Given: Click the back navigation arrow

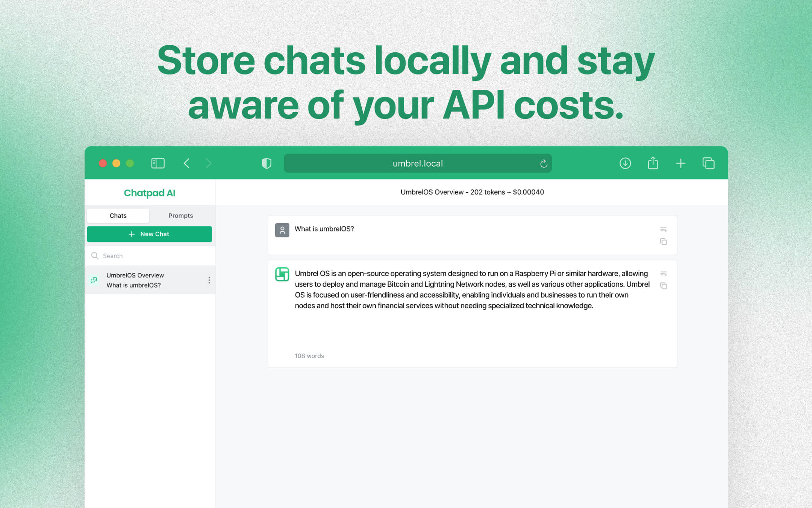Looking at the screenshot, I should click(x=187, y=163).
